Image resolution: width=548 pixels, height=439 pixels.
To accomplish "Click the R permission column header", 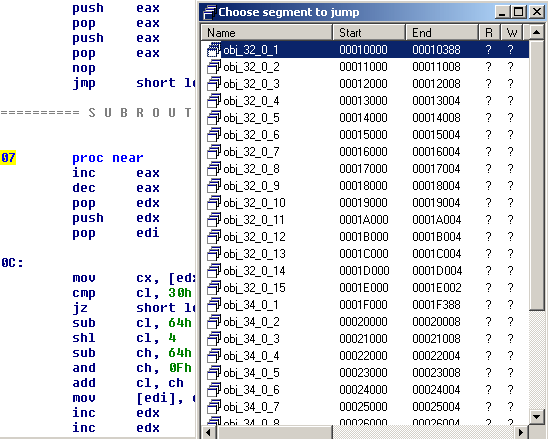I will 489,33.
